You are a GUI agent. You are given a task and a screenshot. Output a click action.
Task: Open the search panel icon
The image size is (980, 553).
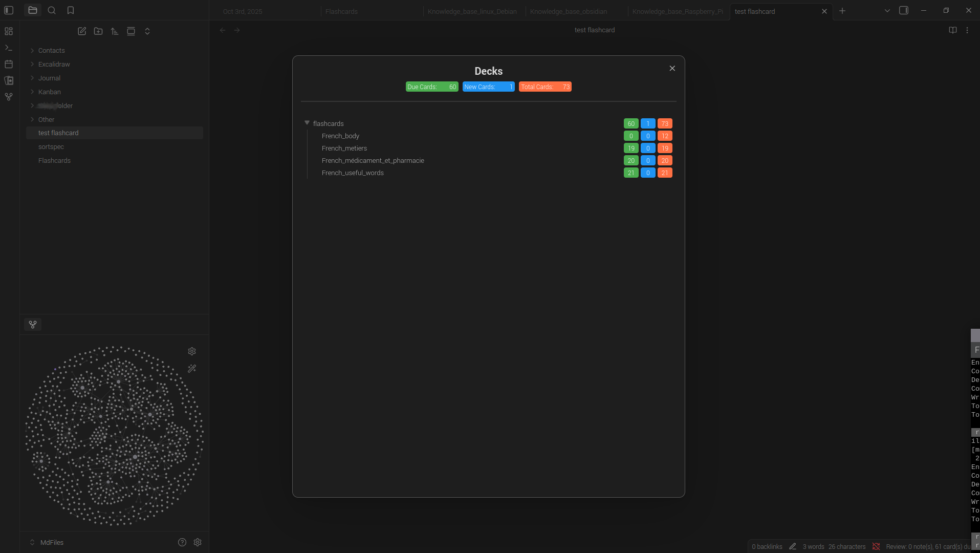pos(52,10)
